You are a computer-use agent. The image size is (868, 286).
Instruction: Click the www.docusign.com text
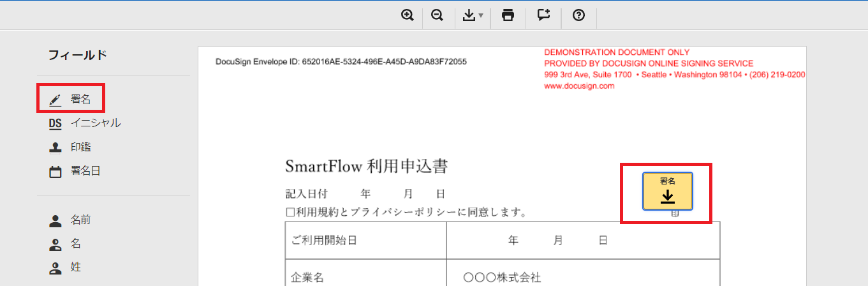click(579, 86)
